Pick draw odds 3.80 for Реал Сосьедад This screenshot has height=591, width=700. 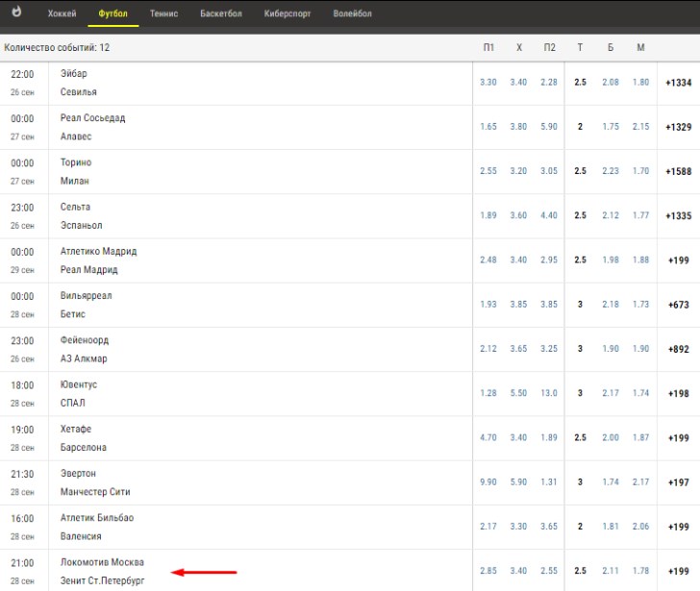coord(518,127)
